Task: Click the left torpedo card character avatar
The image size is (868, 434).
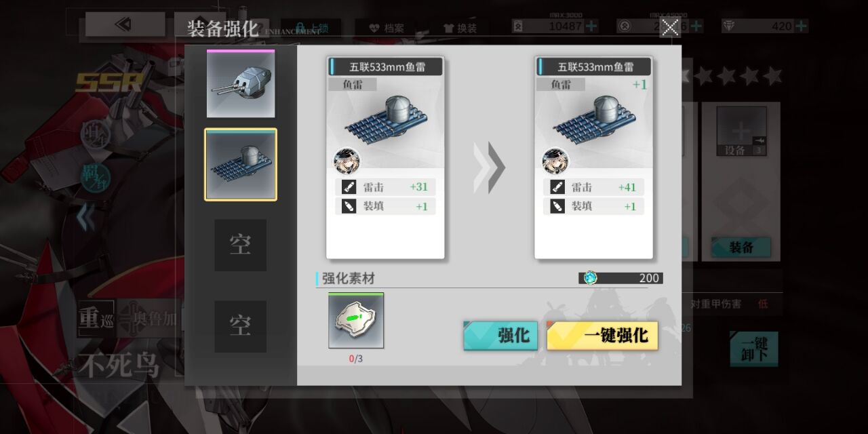Action: [347, 161]
